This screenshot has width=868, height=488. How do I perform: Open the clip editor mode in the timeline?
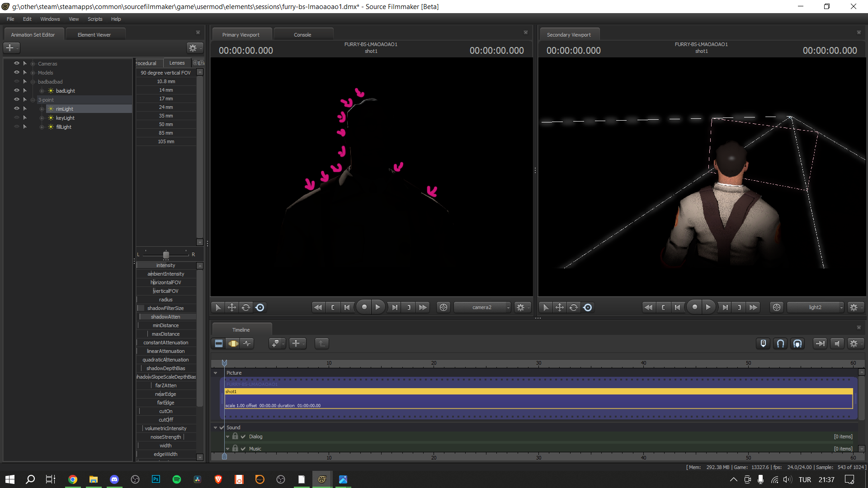[219, 343]
